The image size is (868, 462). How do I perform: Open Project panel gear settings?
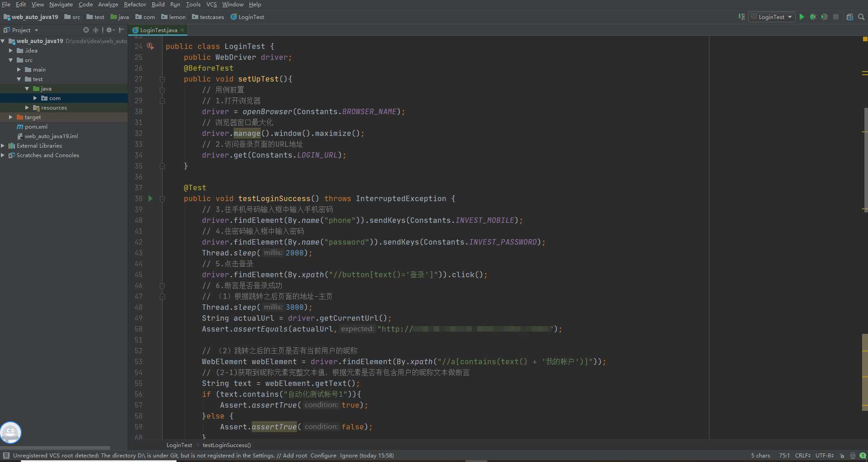(x=110, y=30)
